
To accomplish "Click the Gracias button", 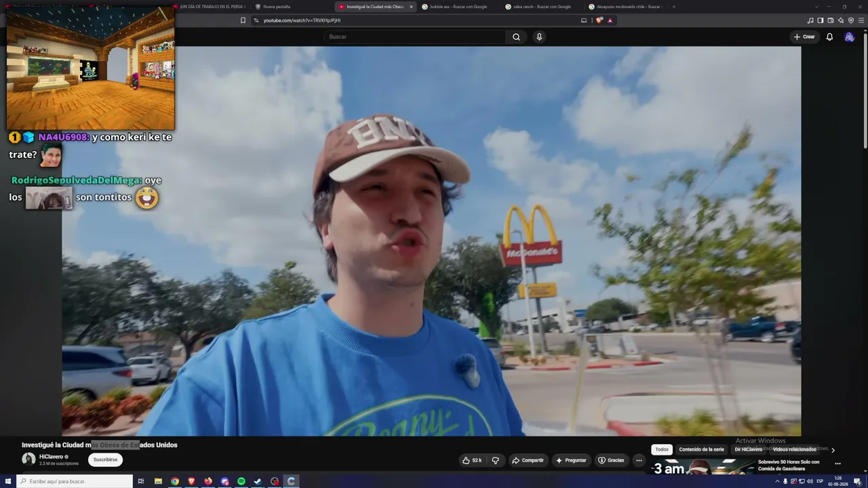I will 611,460.
